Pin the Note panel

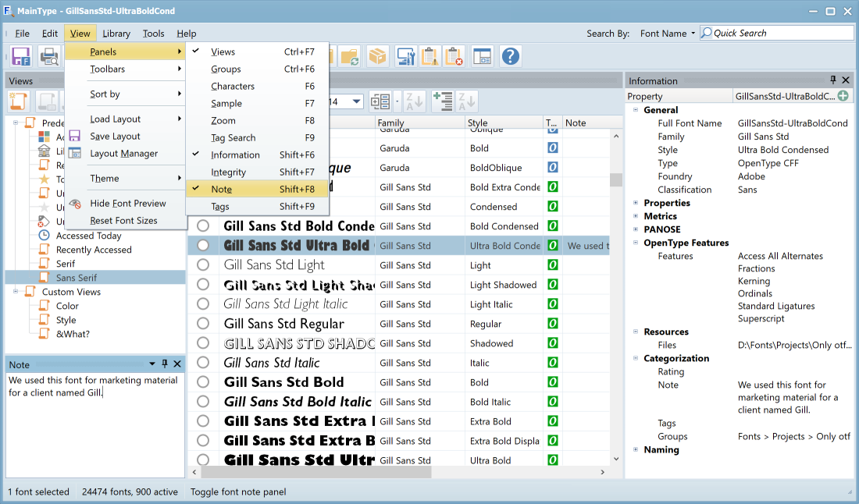click(x=164, y=364)
